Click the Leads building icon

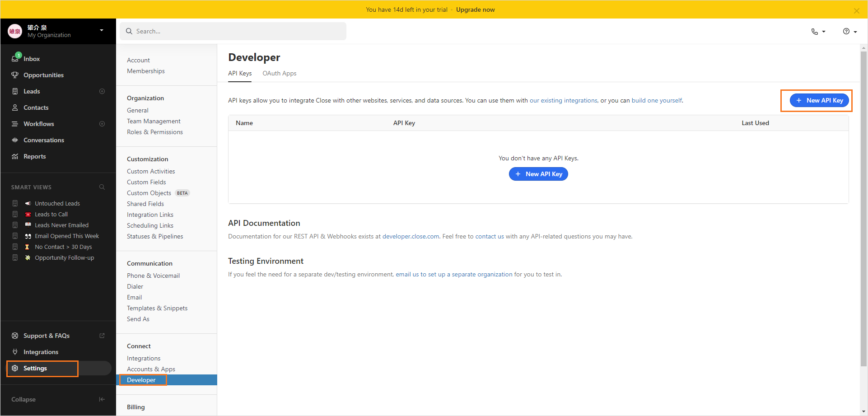(15, 91)
